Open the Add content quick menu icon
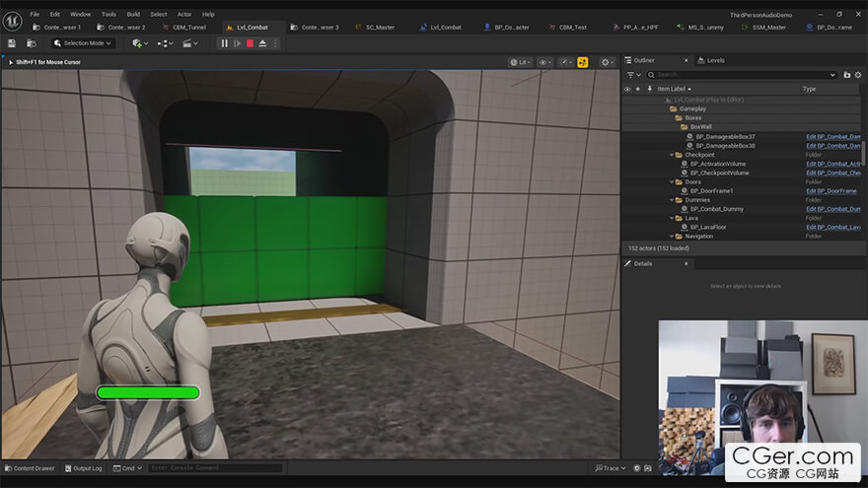The image size is (868, 488). pyautogui.click(x=138, y=43)
